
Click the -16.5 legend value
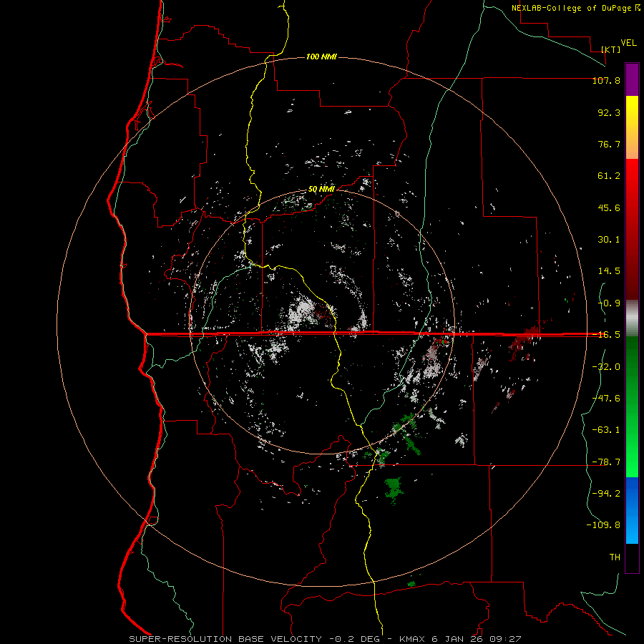pos(606,335)
